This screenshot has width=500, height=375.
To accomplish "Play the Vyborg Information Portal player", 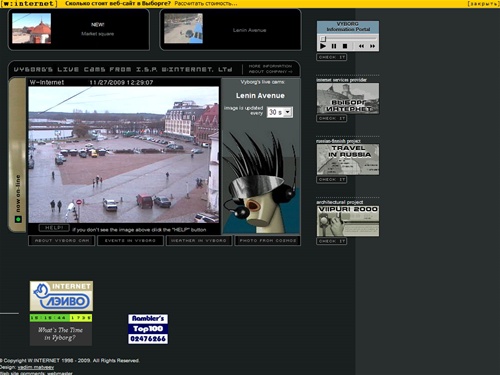I will click(323, 46).
